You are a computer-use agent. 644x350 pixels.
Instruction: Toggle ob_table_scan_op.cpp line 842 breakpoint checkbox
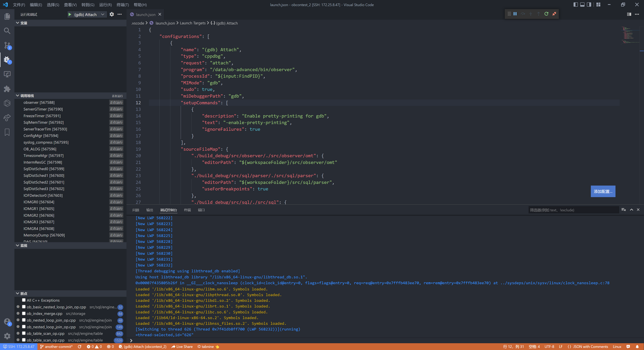(x=24, y=334)
